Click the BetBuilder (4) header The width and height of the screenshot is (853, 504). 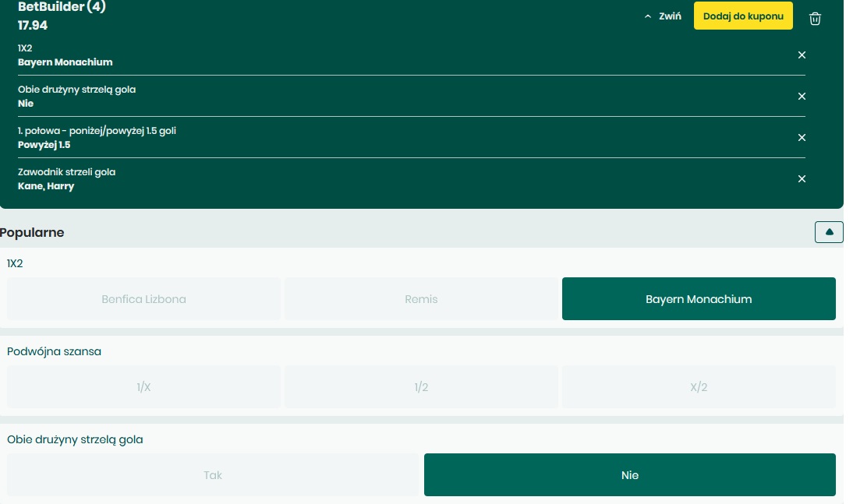coord(53,7)
